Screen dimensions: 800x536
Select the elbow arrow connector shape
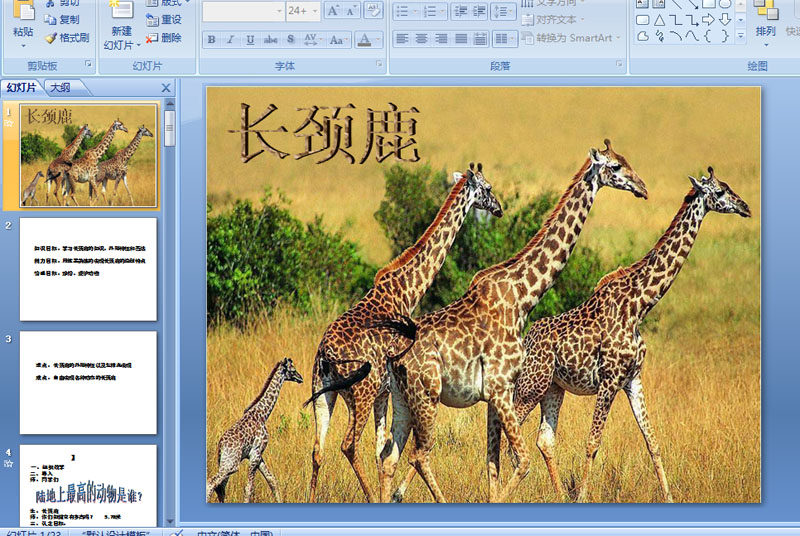click(691, 20)
